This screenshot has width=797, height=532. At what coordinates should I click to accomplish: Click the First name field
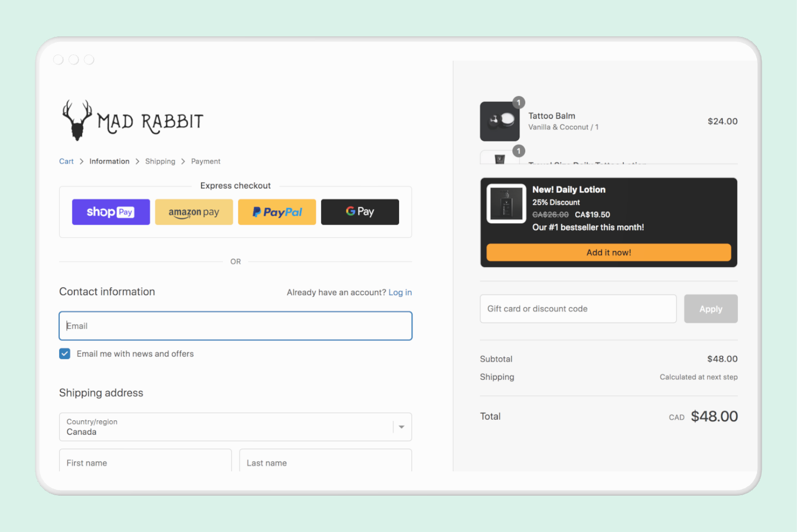tap(145, 461)
